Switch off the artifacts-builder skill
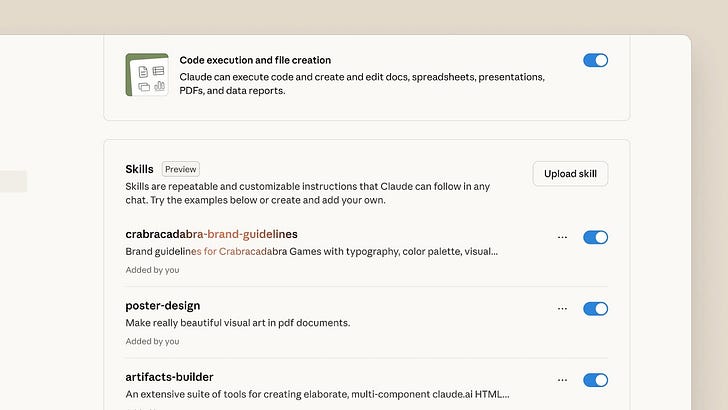The height and width of the screenshot is (410, 728). point(595,380)
